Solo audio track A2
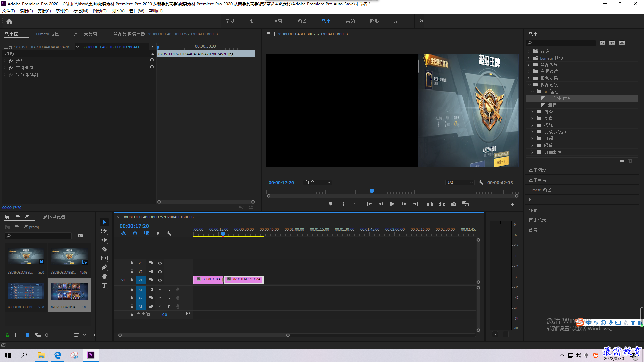644x362 pixels. [169, 298]
